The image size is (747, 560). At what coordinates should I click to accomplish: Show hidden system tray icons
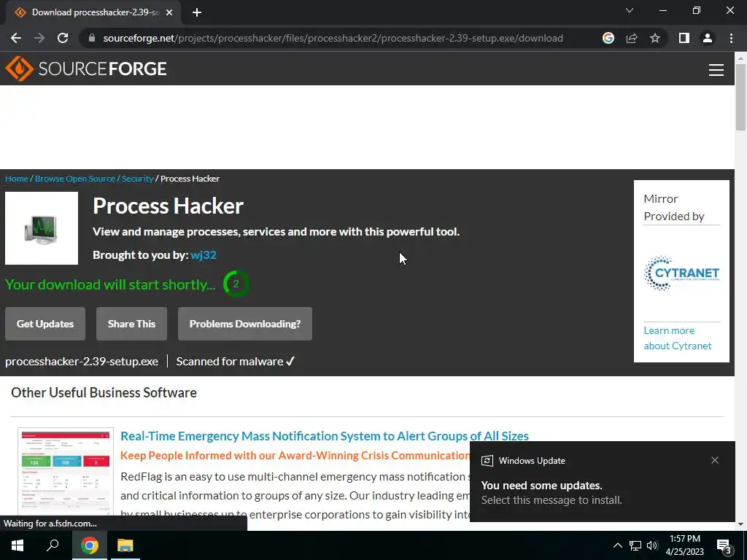[x=617, y=545]
